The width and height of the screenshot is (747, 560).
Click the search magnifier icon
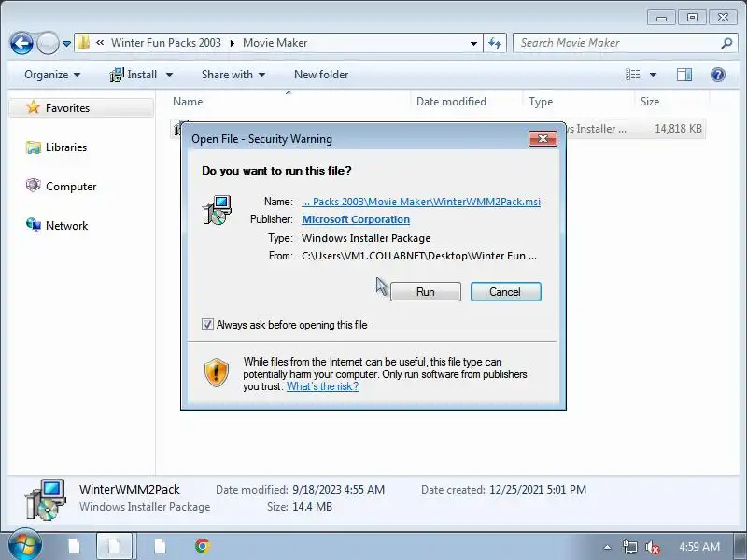(x=726, y=43)
